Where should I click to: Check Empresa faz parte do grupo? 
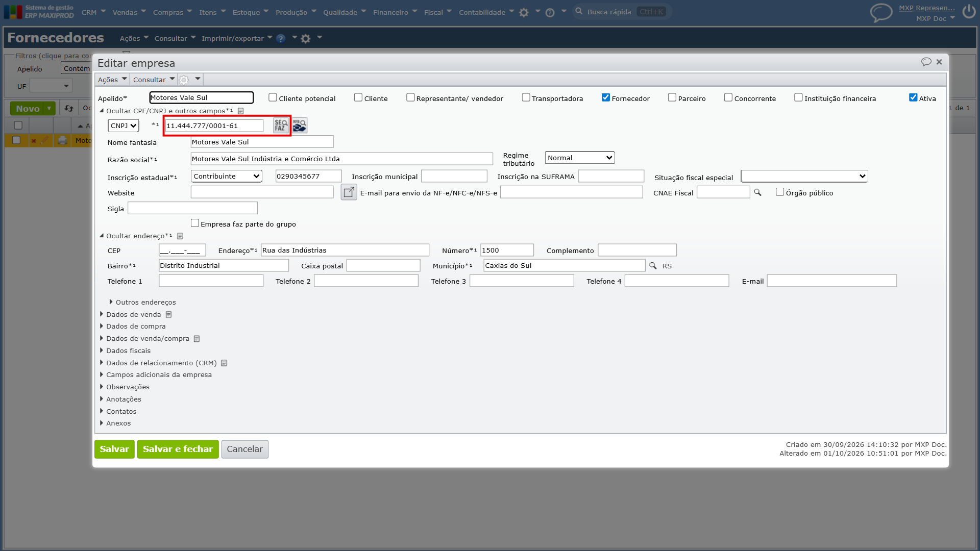tap(195, 223)
